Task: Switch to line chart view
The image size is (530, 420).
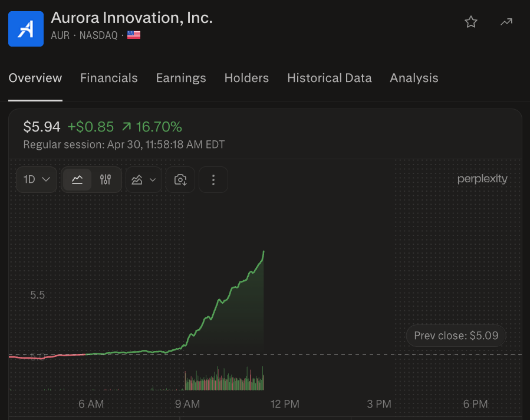Action: tap(77, 179)
